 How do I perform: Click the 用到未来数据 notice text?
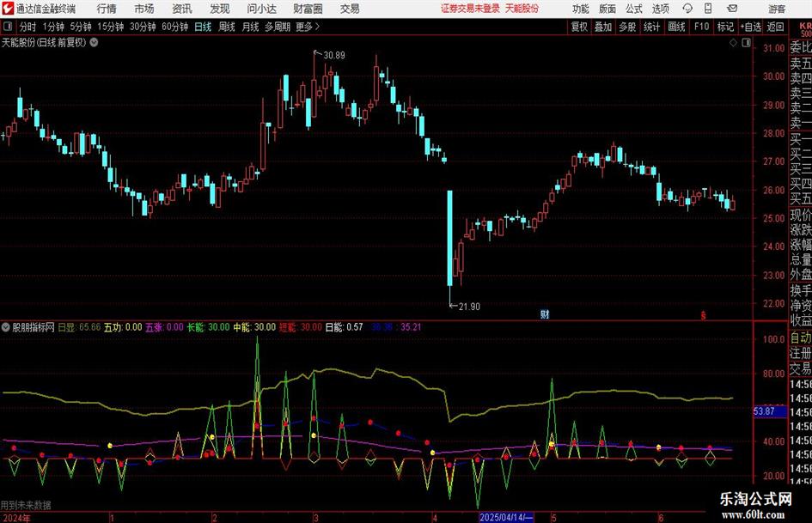(26, 505)
